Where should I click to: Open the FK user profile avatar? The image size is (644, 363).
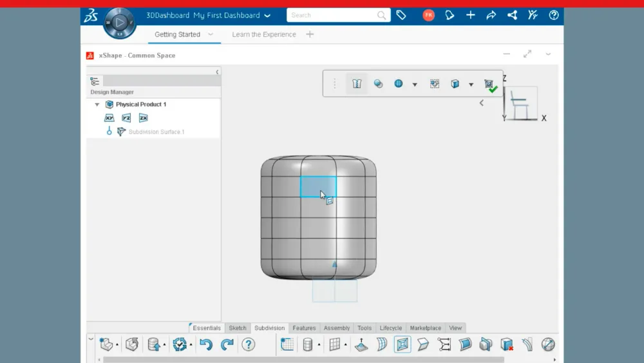coord(428,15)
